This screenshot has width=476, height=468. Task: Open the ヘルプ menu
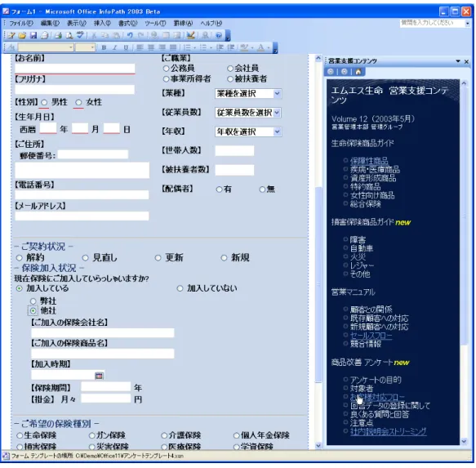(x=211, y=23)
